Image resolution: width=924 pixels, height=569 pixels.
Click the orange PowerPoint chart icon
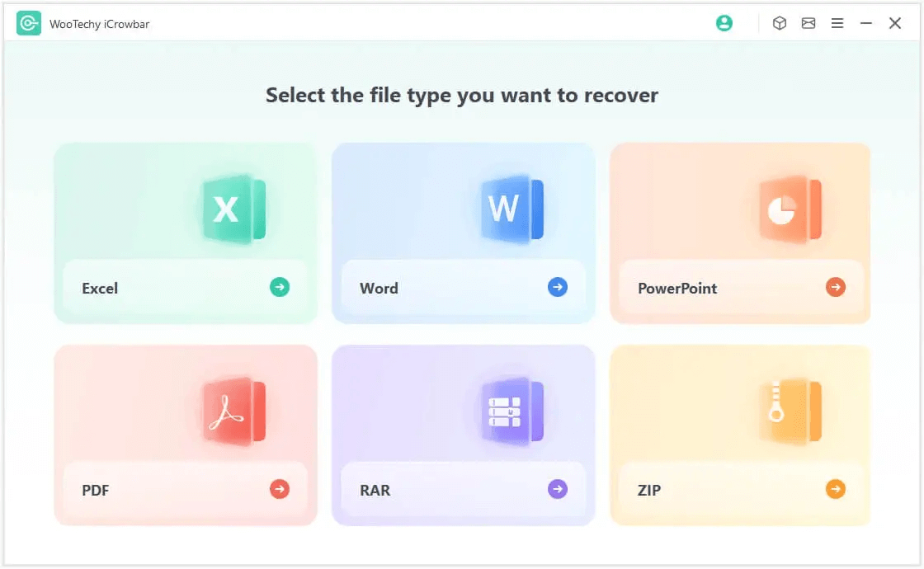[790, 209]
